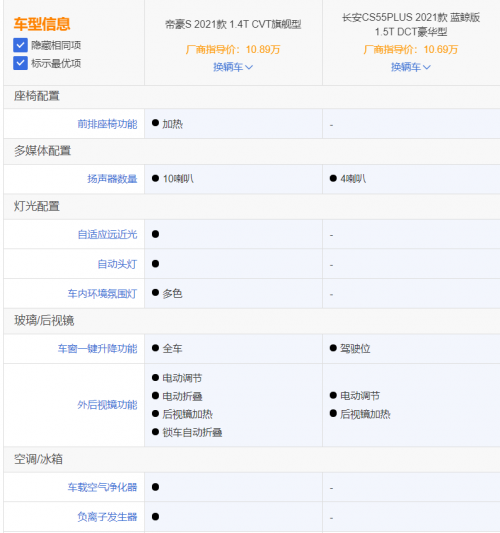
Task: Click 后视镜加热 in 长安CS55PLUS column
Action: [x=365, y=414]
